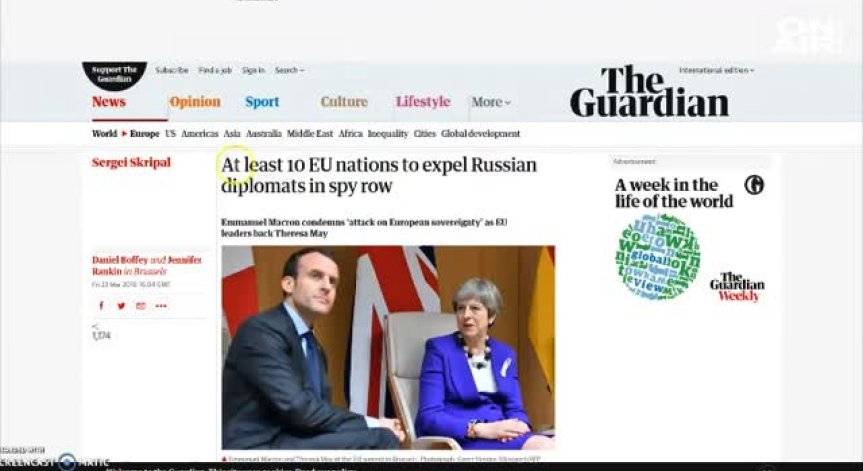Share article via Twitter icon

click(x=121, y=306)
